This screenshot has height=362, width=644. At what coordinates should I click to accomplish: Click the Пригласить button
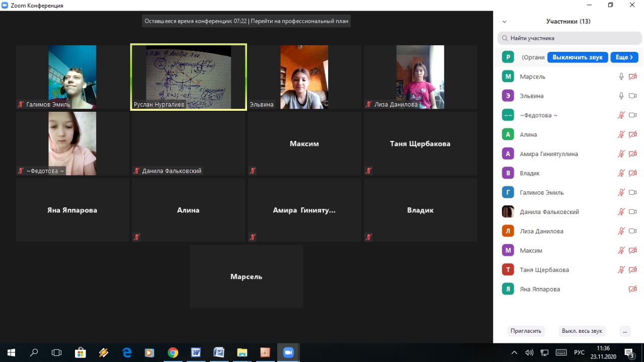(526, 331)
